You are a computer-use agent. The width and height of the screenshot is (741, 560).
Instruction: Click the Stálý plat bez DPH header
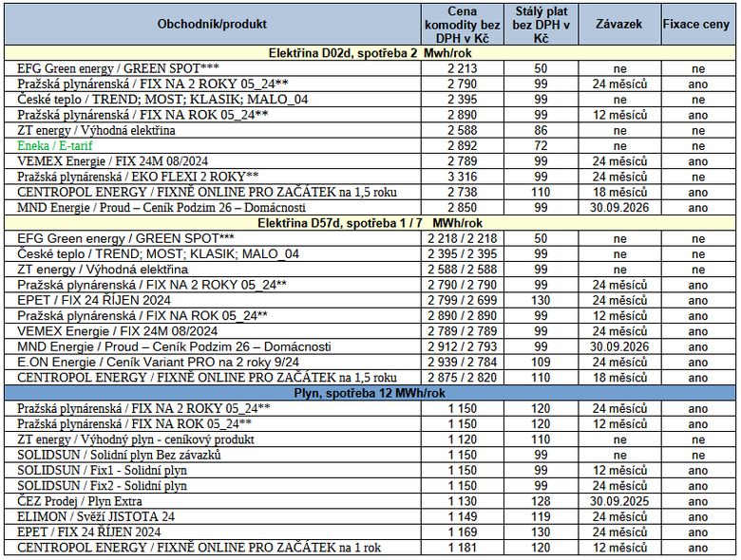click(541, 25)
